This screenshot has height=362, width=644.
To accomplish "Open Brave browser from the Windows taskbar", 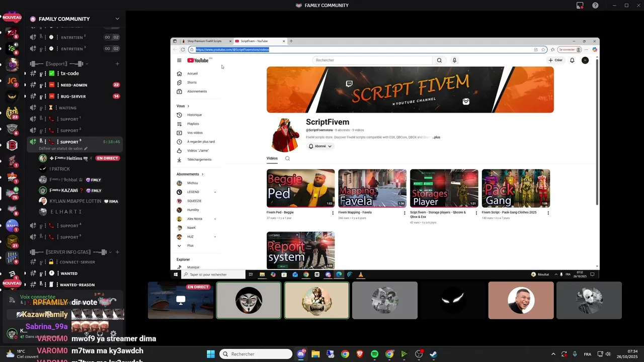I will click(360, 354).
